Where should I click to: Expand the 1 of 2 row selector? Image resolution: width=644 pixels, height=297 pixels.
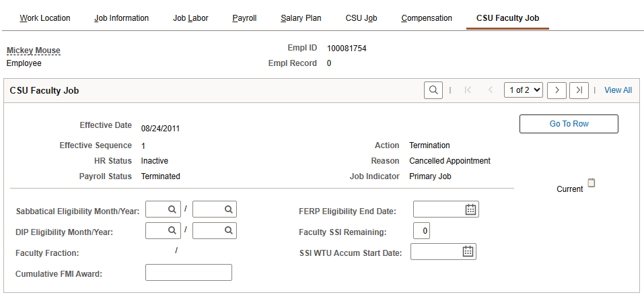click(523, 90)
